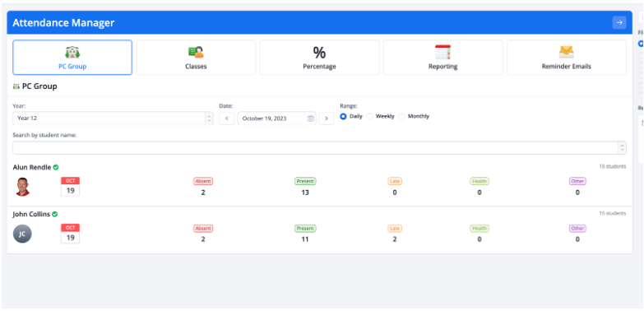Screen dimensions: 644x311
Task: Switch to the Percentage tab
Action: 320,58
